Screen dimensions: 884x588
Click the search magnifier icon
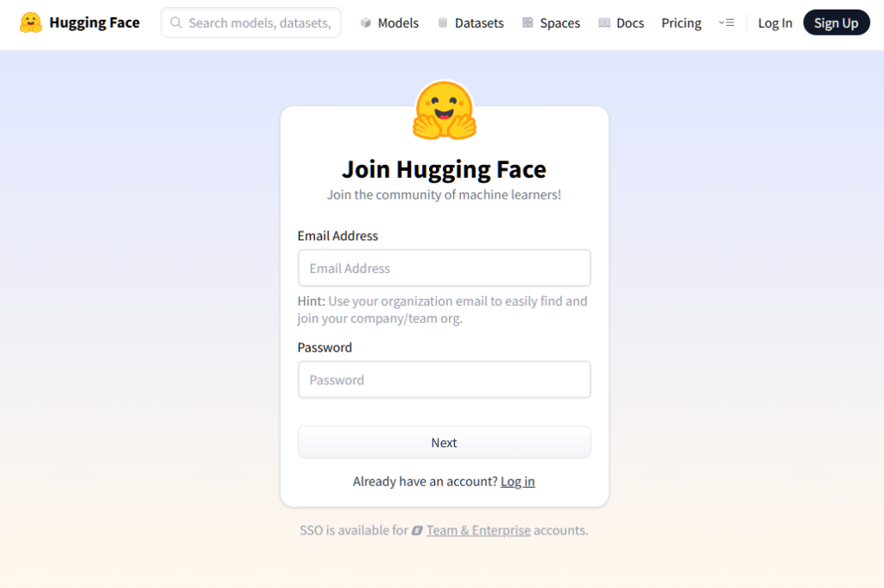click(176, 22)
